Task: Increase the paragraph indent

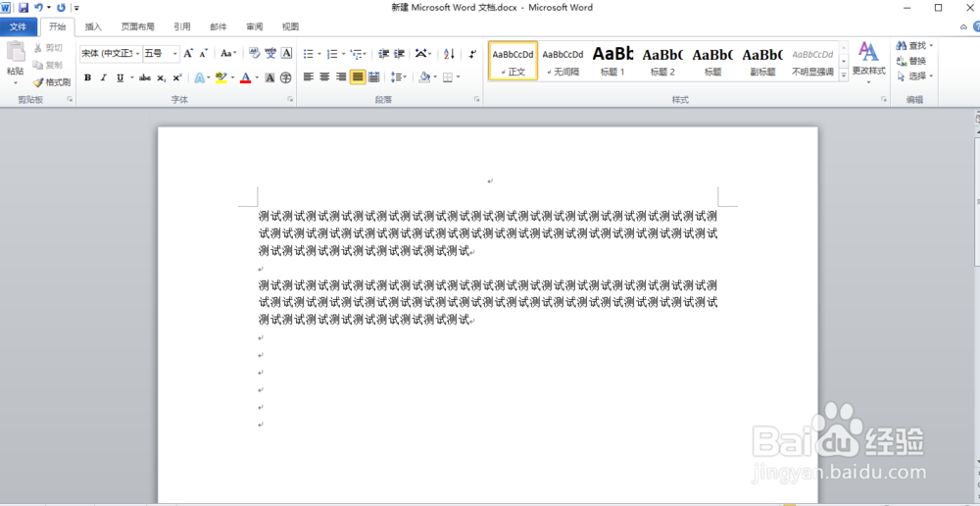Action: [x=400, y=54]
